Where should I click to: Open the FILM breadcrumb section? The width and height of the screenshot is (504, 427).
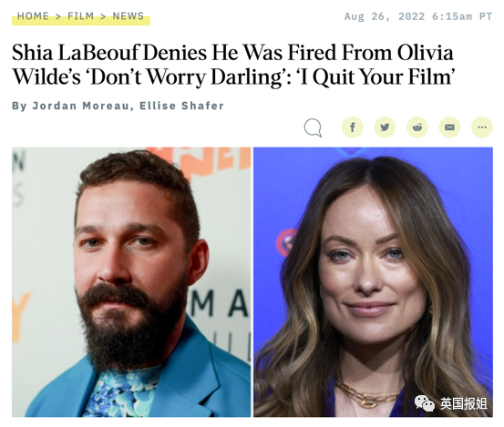pos(81,16)
